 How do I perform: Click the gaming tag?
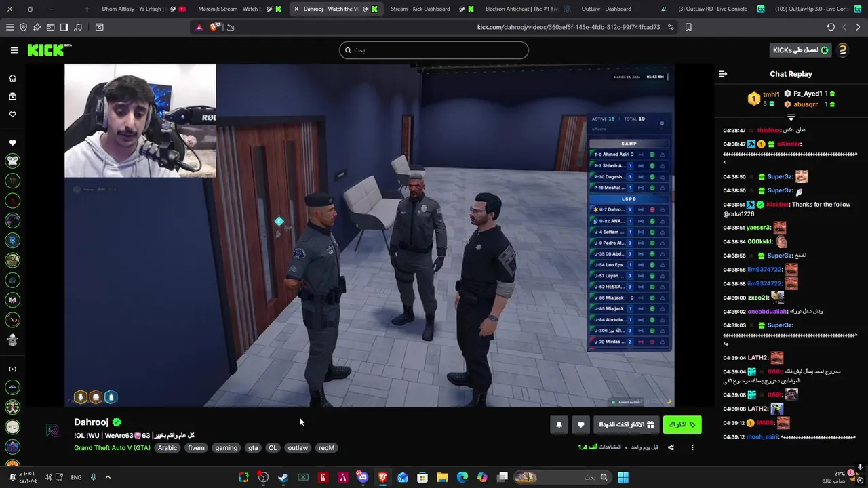point(226,448)
